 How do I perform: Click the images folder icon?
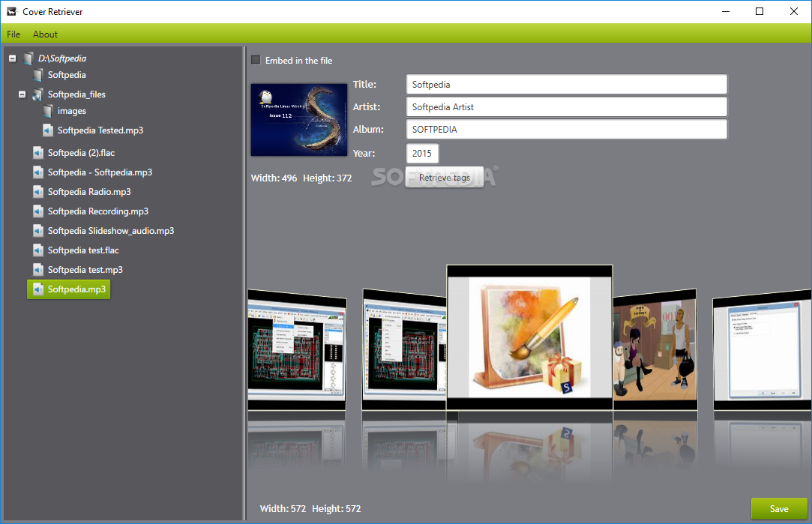click(48, 111)
